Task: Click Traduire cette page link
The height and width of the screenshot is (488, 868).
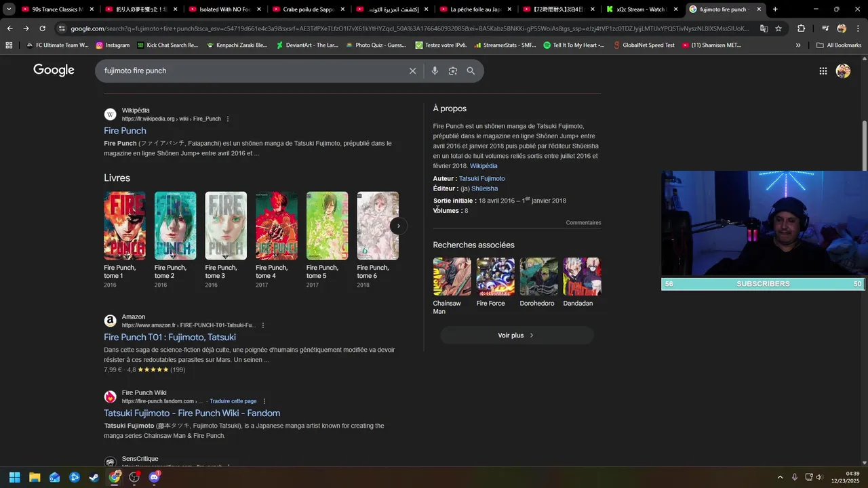Action: [233, 401]
